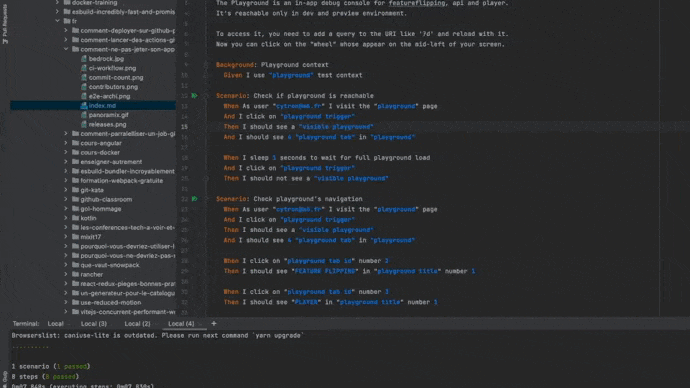Open e2e-archi.png from the tree
The height and width of the screenshot is (388, 690).
109,96
